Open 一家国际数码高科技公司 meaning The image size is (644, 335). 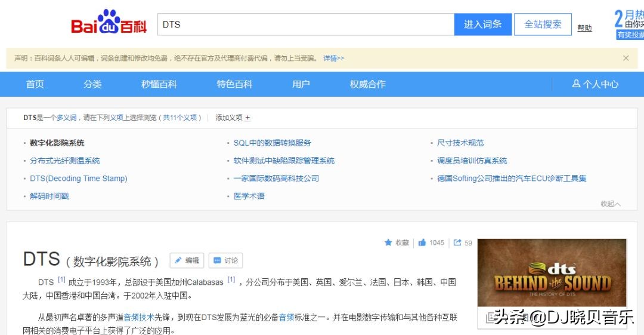[276, 178]
